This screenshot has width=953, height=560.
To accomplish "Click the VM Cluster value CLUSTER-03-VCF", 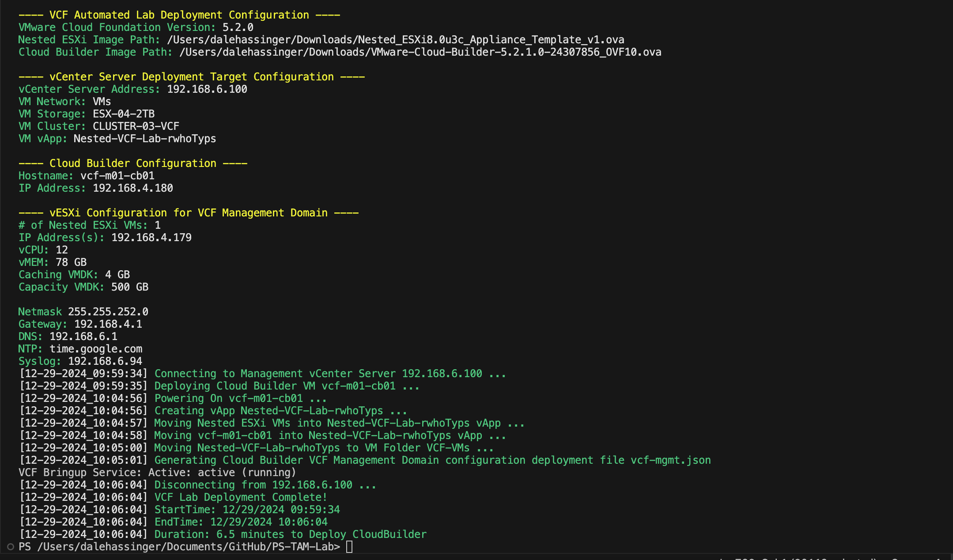I will click(136, 126).
